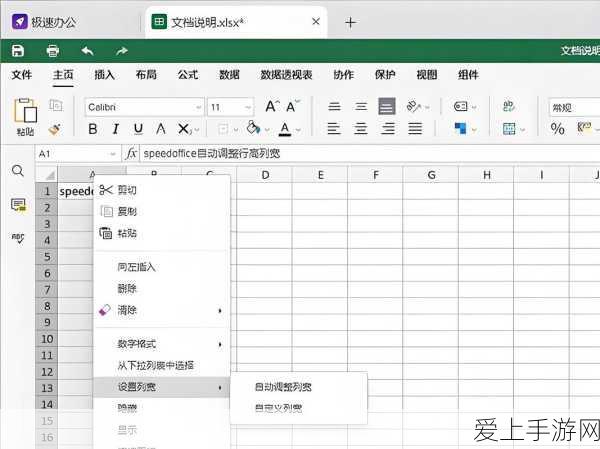
Task: Click the fx insert function icon
Action: (x=131, y=154)
